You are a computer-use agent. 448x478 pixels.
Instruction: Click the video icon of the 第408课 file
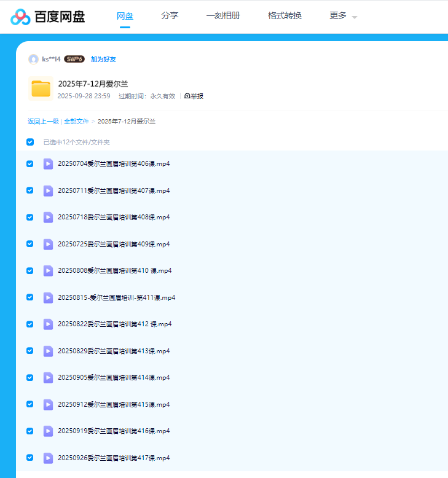pyautogui.click(x=48, y=217)
